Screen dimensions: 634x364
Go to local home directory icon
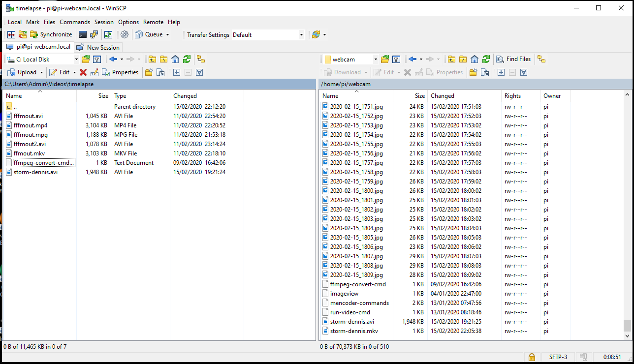click(175, 59)
